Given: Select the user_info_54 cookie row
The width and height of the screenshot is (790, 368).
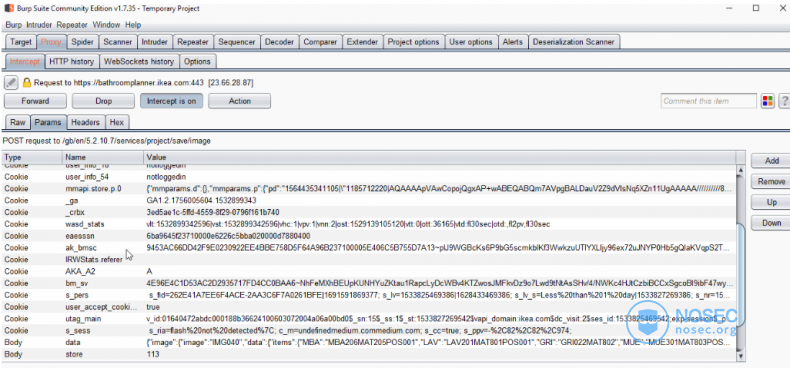Looking at the screenshot, I should click(x=368, y=177).
